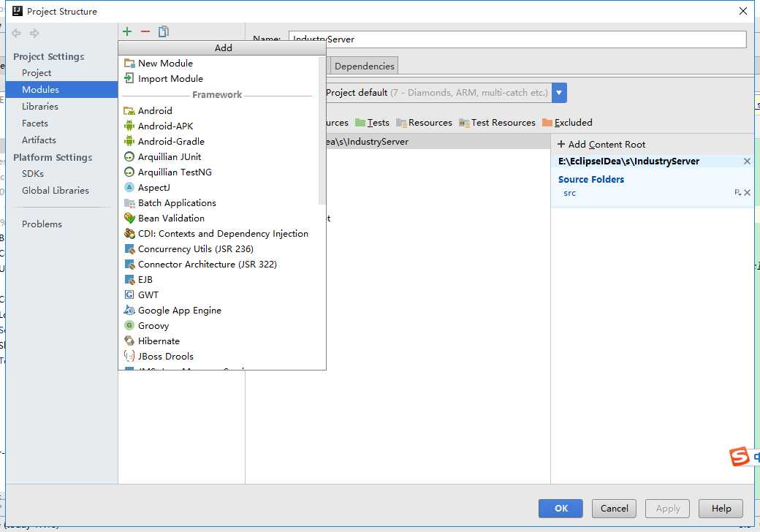Click the New Module icon
This screenshot has height=532, width=760.
[129, 64]
